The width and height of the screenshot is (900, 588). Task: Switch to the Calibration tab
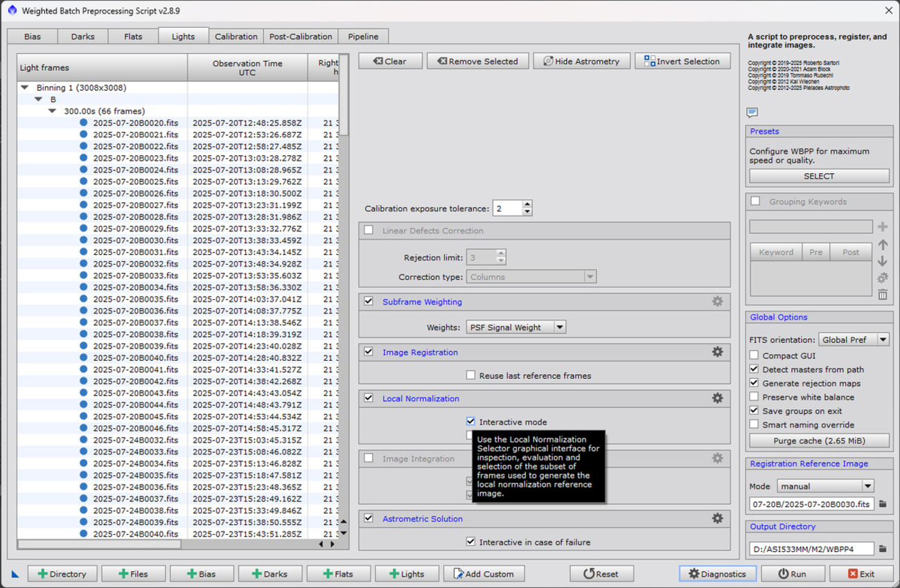pos(236,37)
